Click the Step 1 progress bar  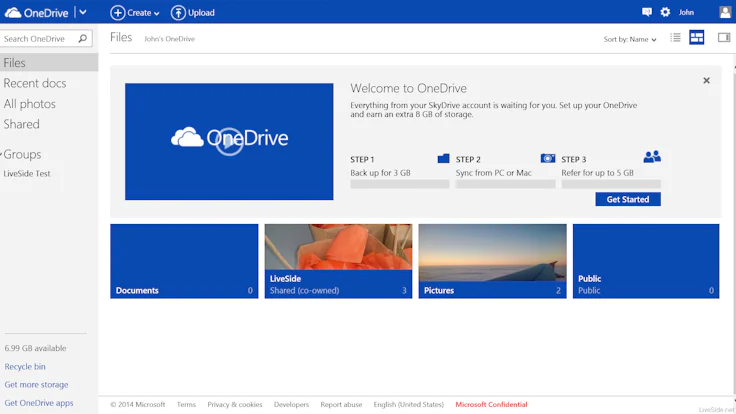[399, 184]
